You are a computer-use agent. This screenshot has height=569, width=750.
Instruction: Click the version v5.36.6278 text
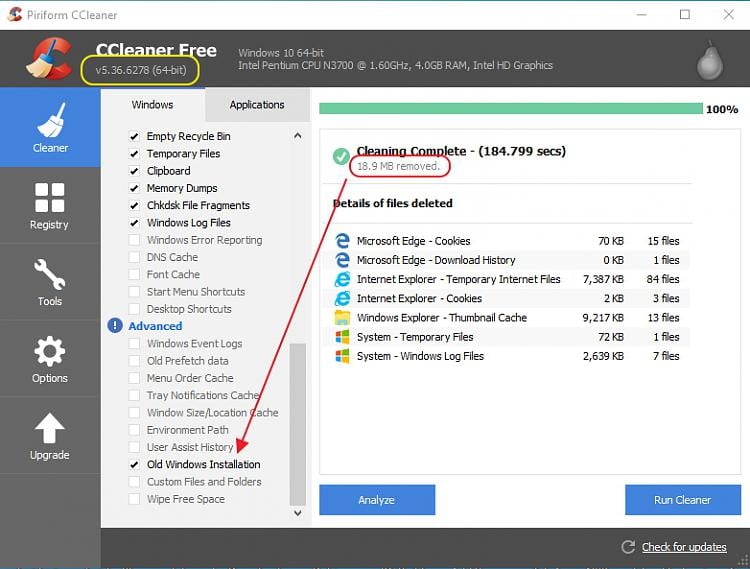[141, 70]
